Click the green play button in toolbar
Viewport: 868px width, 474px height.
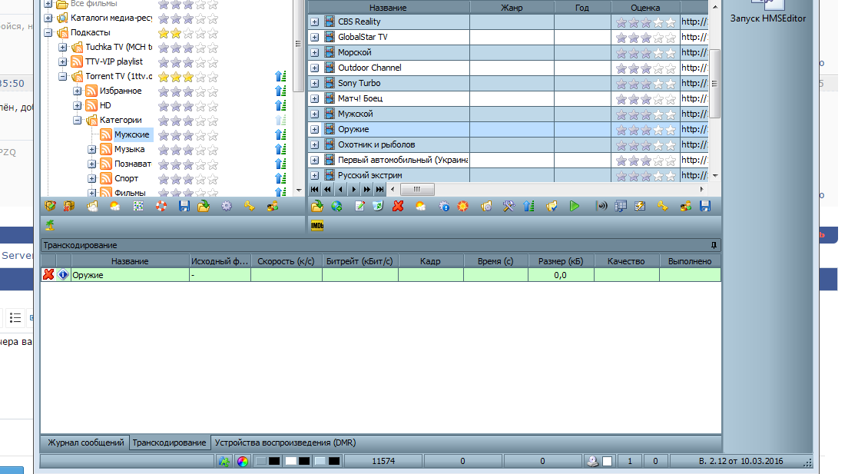(x=574, y=206)
